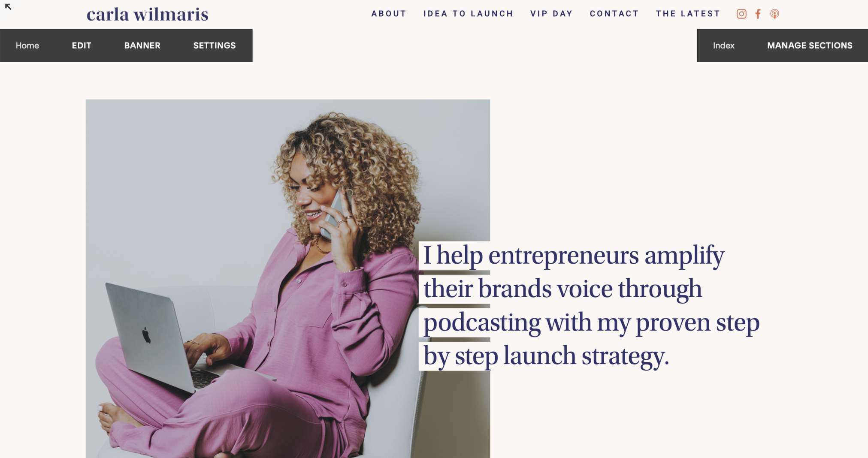Select the Home page label

pos(27,45)
